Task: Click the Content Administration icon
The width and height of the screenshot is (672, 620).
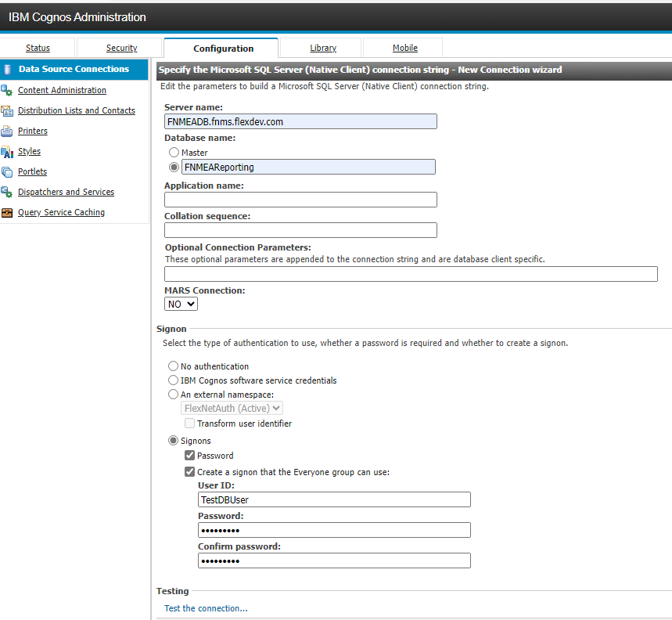Action: click(x=6, y=90)
